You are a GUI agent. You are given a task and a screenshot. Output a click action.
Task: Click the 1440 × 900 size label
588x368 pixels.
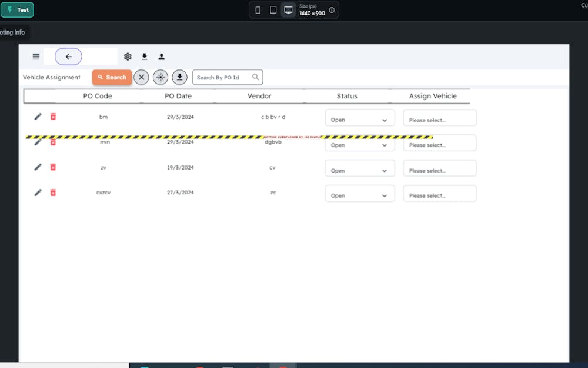[x=312, y=14]
